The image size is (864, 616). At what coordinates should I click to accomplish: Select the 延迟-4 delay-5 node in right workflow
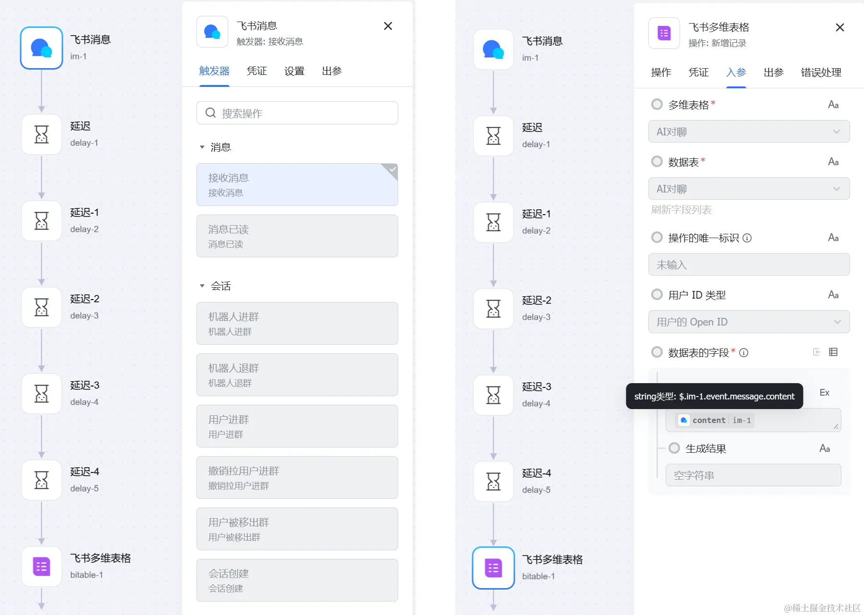pos(493,482)
